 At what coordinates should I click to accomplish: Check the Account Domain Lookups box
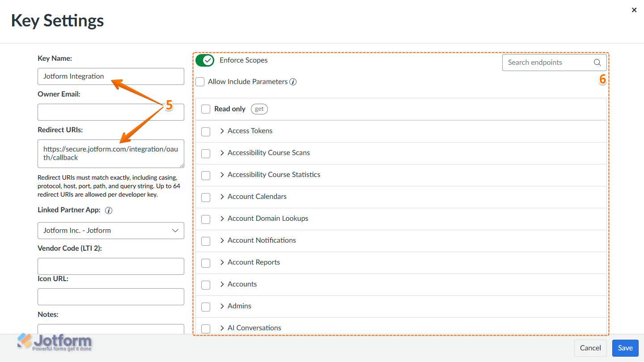pyautogui.click(x=206, y=219)
